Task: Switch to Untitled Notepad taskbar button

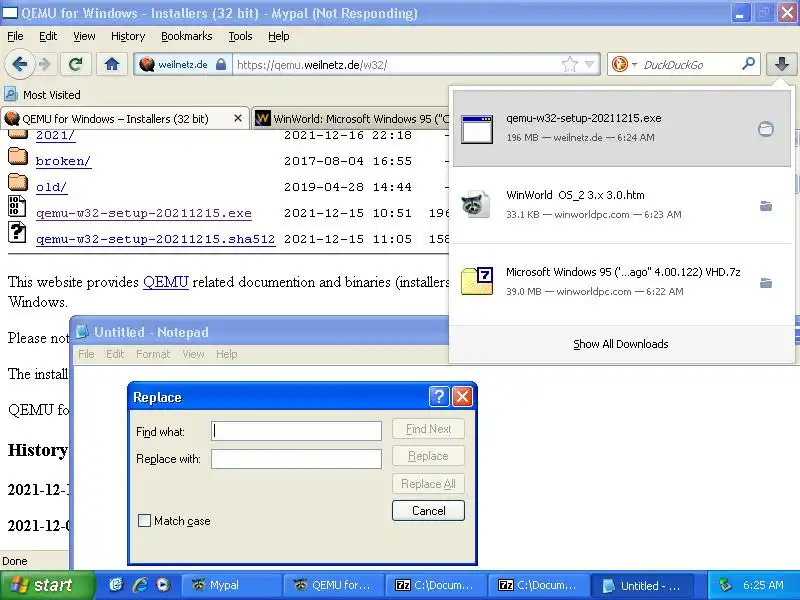Action: (642, 585)
